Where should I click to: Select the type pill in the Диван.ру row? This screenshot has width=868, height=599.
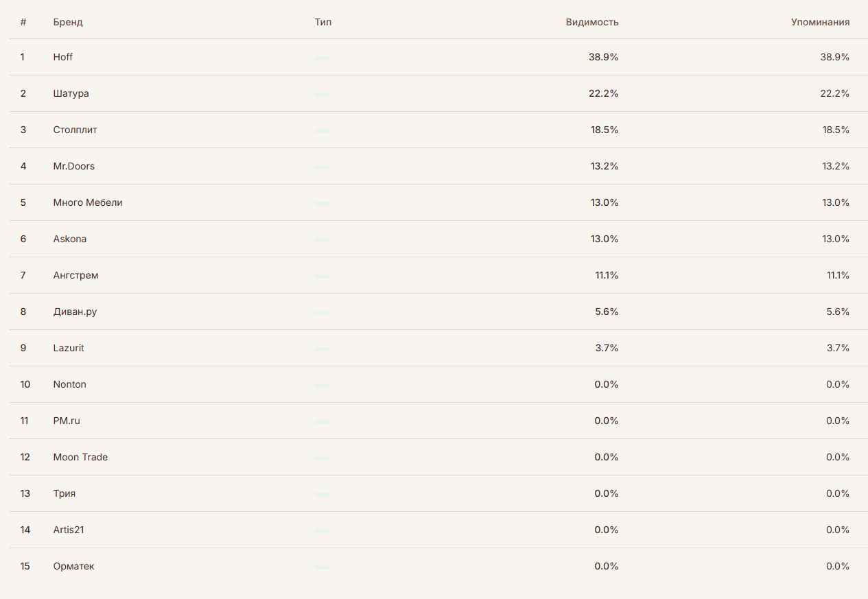point(322,313)
